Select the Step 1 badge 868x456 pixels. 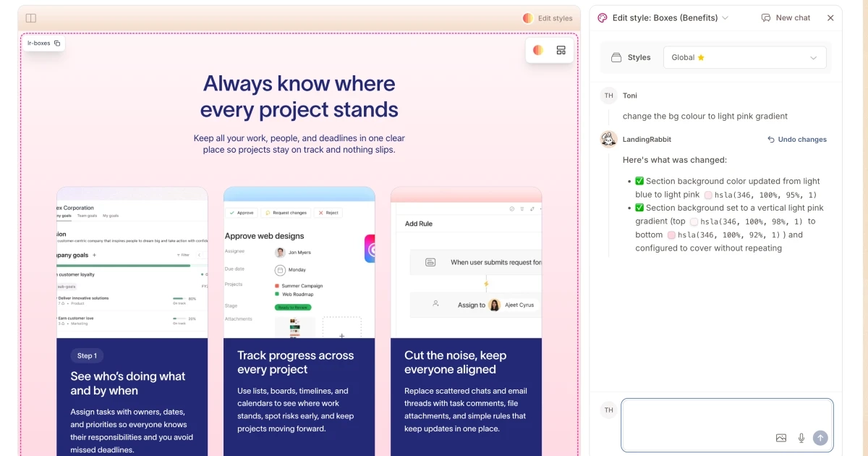pyautogui.click(x=87, y=355)
